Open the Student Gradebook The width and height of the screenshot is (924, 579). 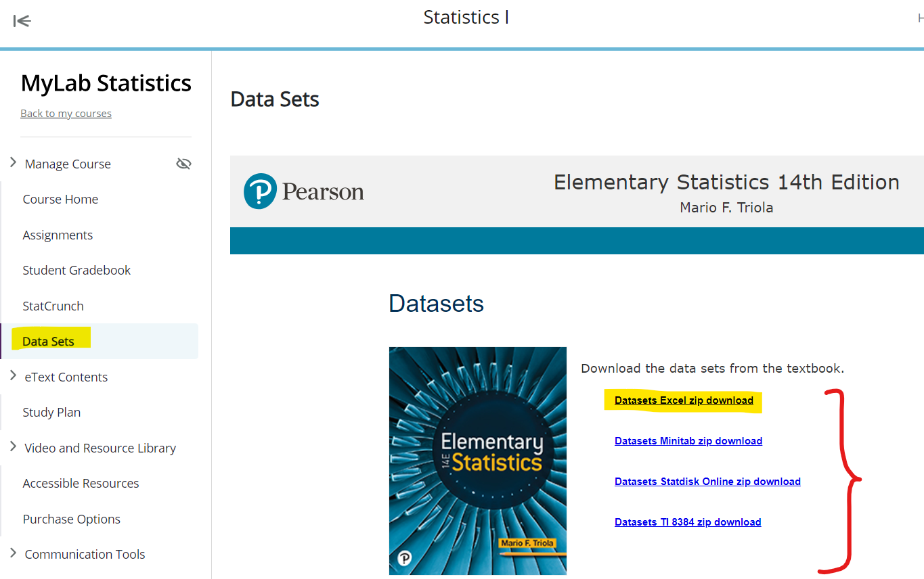click(x=76, y=270)
